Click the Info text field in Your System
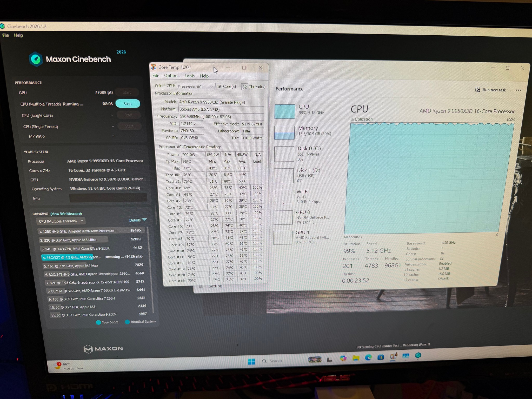This screenshot has width=532, height=399. (x=108, y=198)
